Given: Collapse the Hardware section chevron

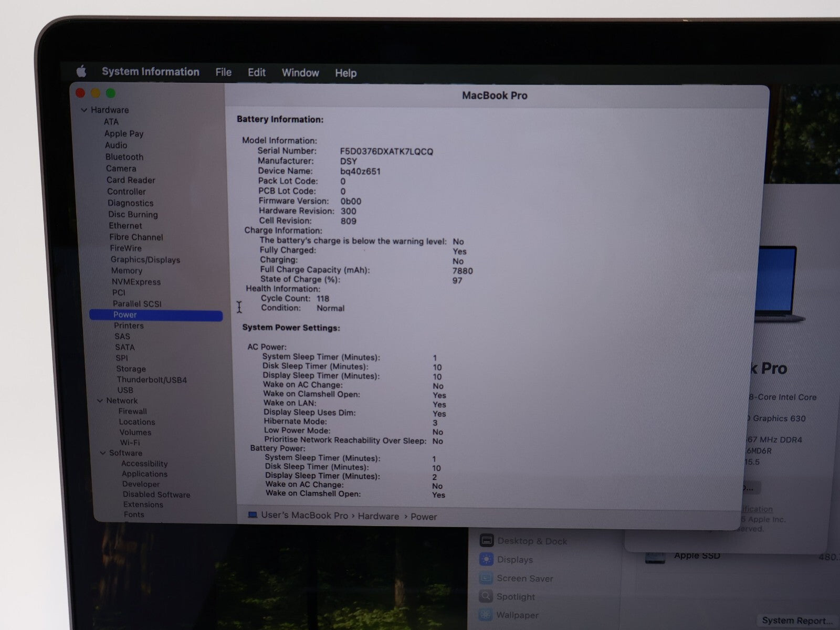Looking at the screenshot, I should [x=84, y=110].
